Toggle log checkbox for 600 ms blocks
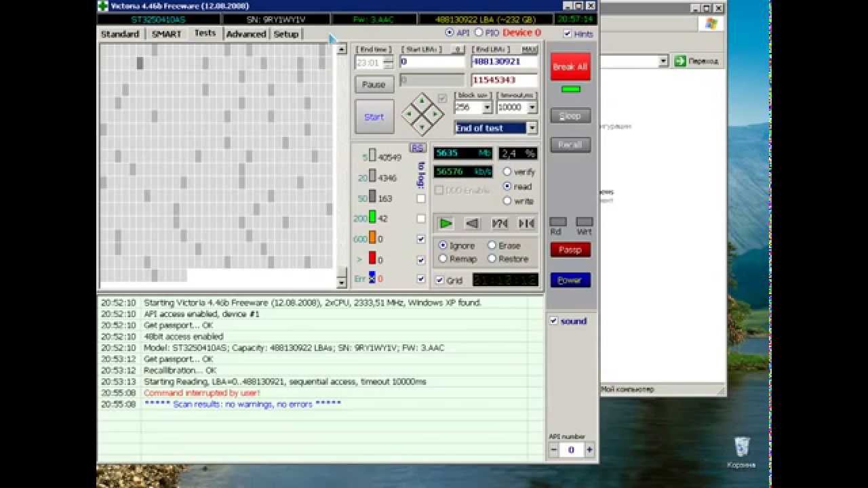Viewport: 868px width, 488px height. point(421,239)
